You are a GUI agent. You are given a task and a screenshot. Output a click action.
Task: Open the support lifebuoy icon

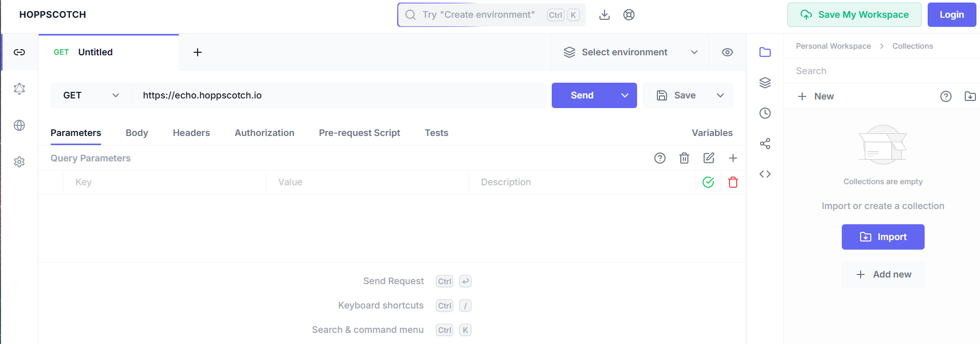629,15
